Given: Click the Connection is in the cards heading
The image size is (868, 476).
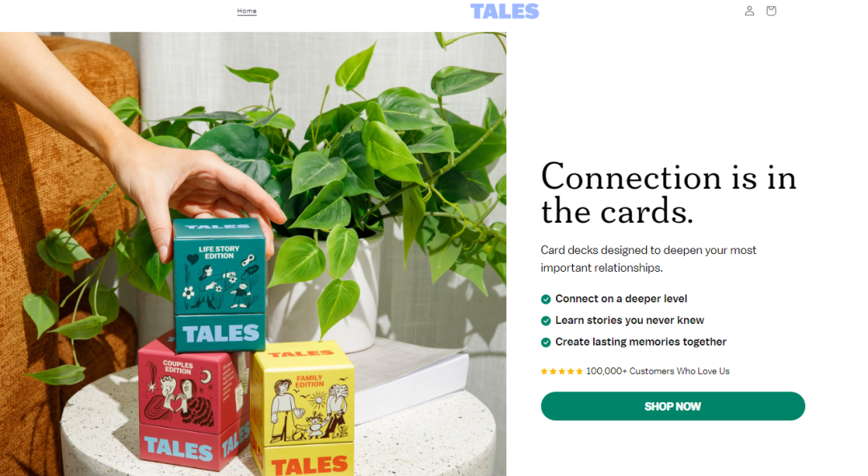Looking at the screenshot, I should (x=668, y=194).
